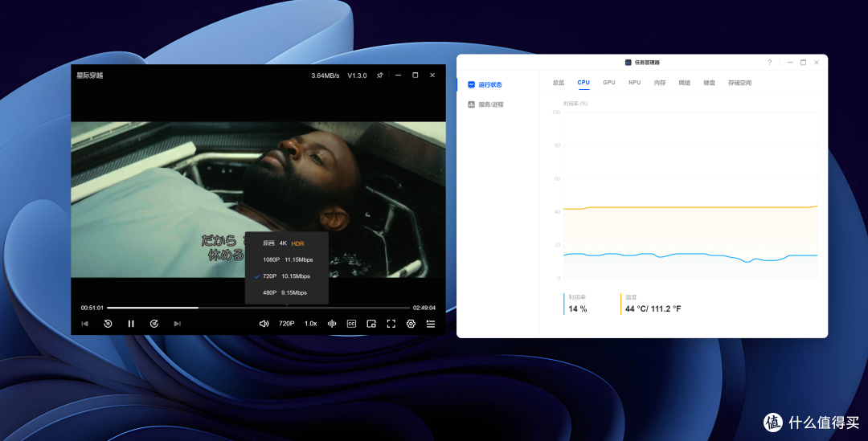868x441 pixels.
Task: Enable picture-in-picture mode
Action: (x=371, y=324)
